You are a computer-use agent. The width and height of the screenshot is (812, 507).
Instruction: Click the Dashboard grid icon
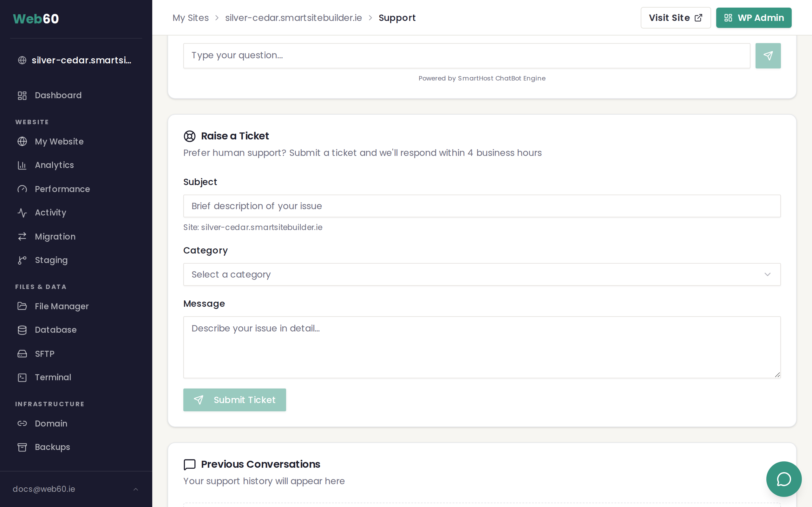tap(22, 96)
